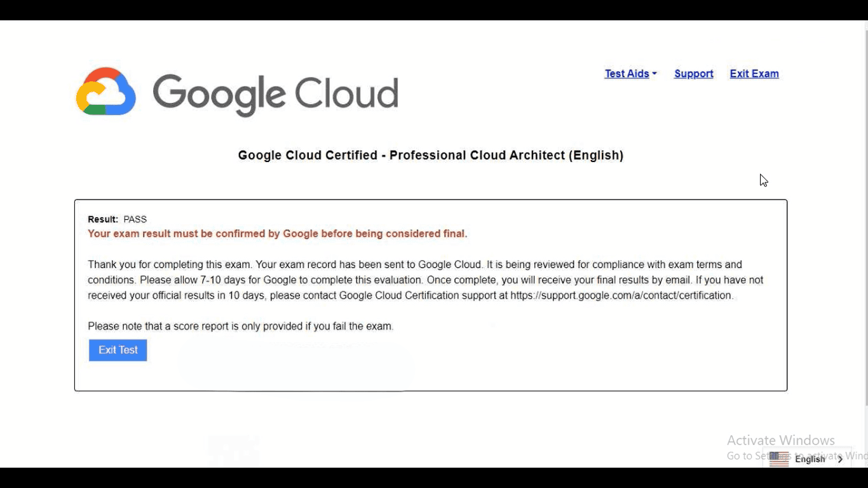868x488 pixels.
Task: Click the PASS result value
Action: point(135,219)
